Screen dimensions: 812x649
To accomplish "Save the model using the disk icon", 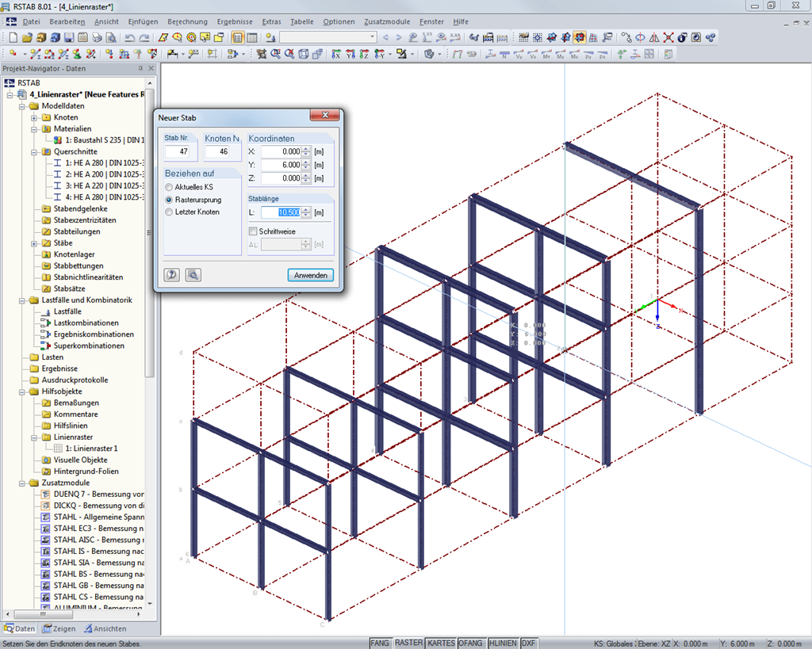I will tap(68, 38).
